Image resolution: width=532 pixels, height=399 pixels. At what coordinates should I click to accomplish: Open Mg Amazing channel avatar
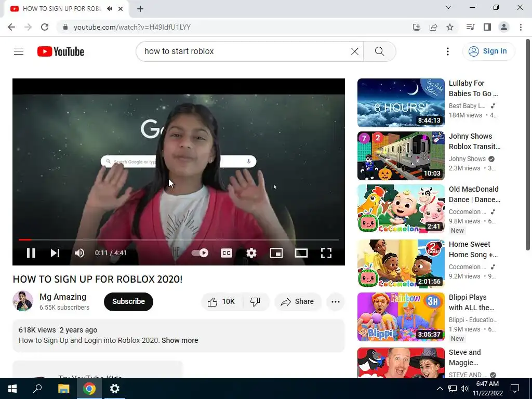(23, 301)
